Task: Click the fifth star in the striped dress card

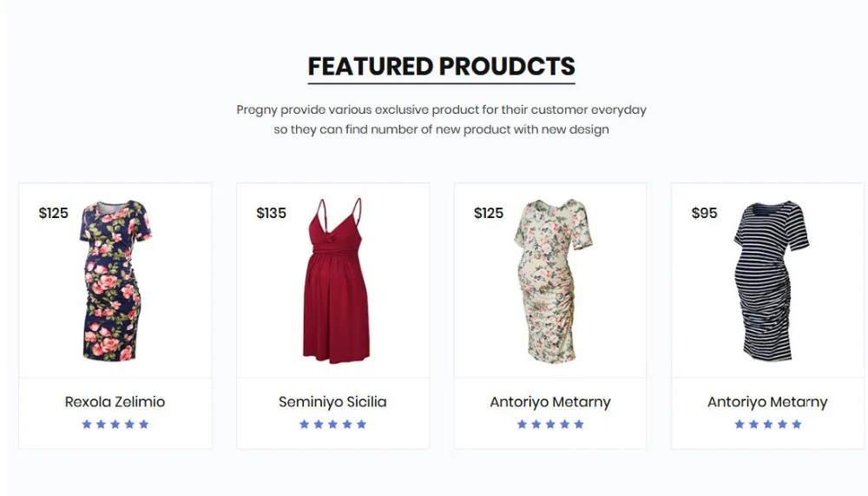Action: tap(797, 424)
